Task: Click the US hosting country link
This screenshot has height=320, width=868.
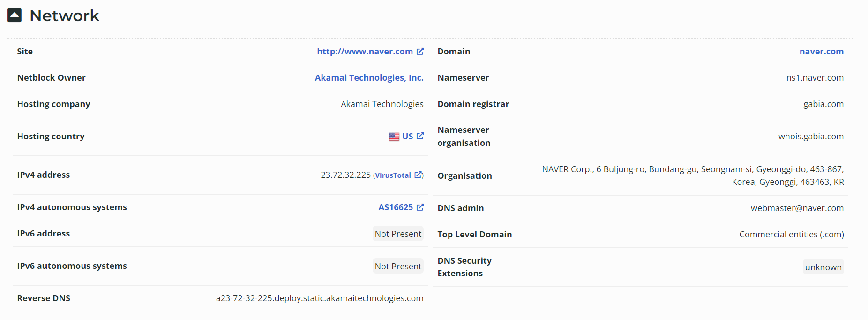Action: tap(407, 137)
